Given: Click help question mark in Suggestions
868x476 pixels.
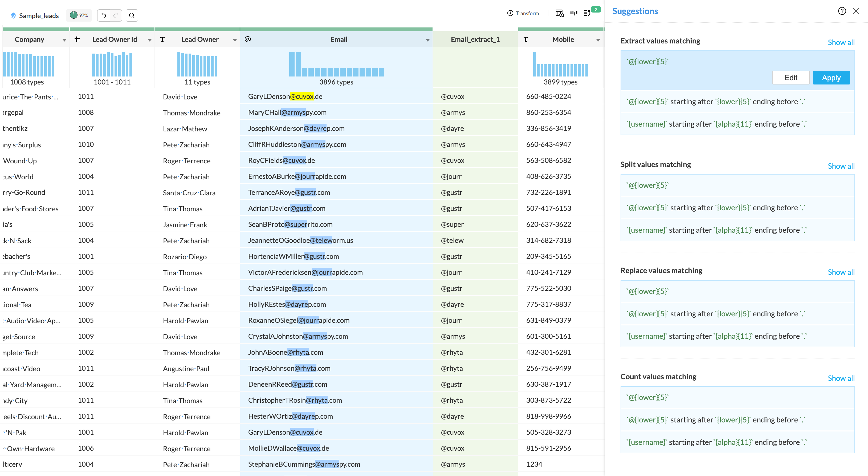Looking at the screenshot, I should point(842,11).
